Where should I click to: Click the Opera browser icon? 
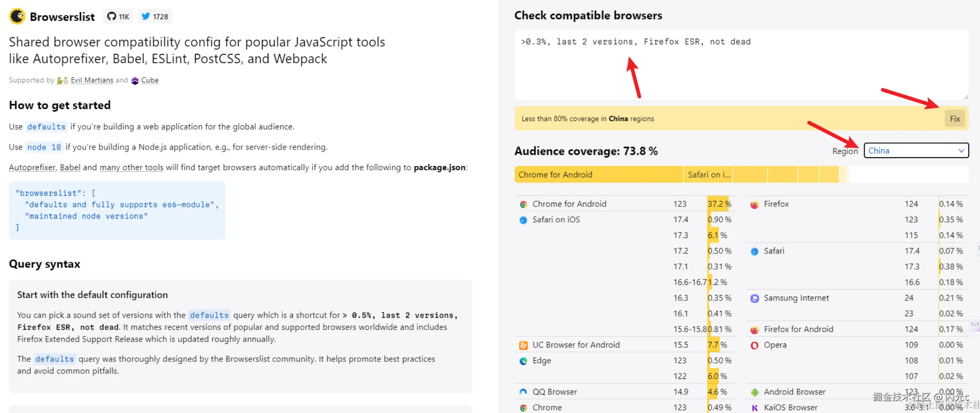pyautogui.click(x=754, y=345)
